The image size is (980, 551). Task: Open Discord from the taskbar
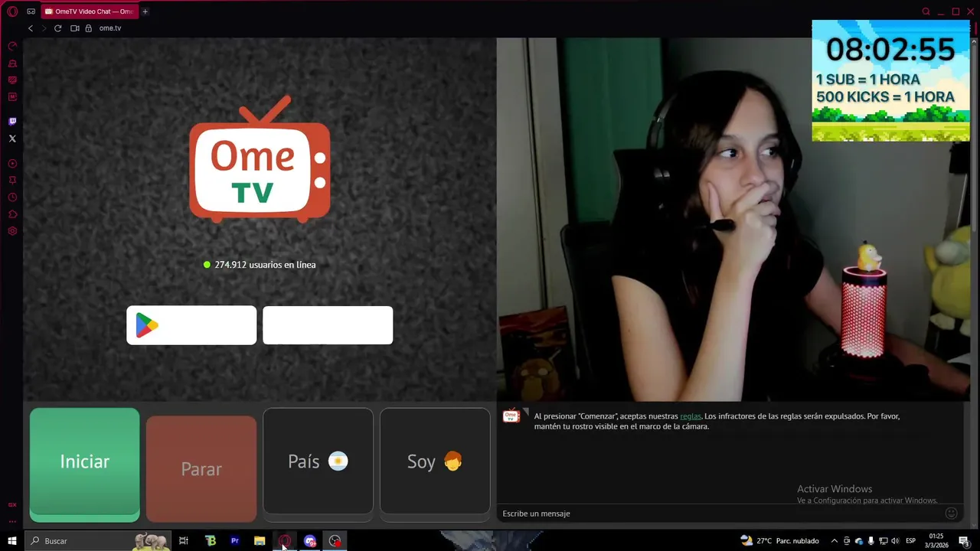(x=309, y=541)
